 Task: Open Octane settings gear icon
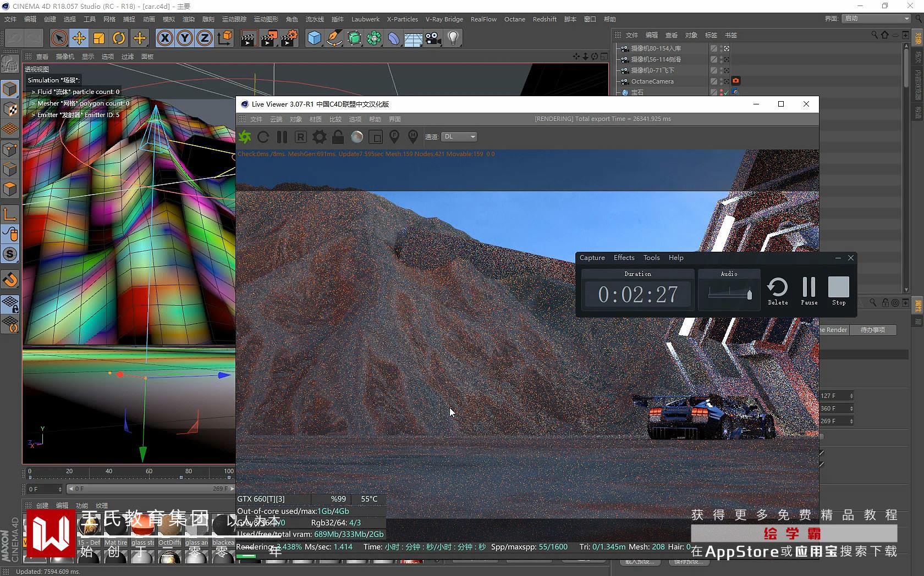click(320, 137)
